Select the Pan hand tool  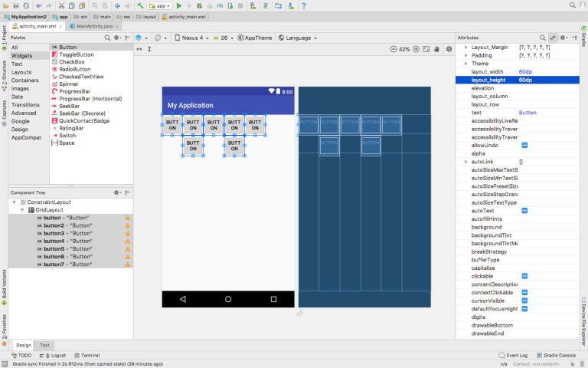click(436, 49)
